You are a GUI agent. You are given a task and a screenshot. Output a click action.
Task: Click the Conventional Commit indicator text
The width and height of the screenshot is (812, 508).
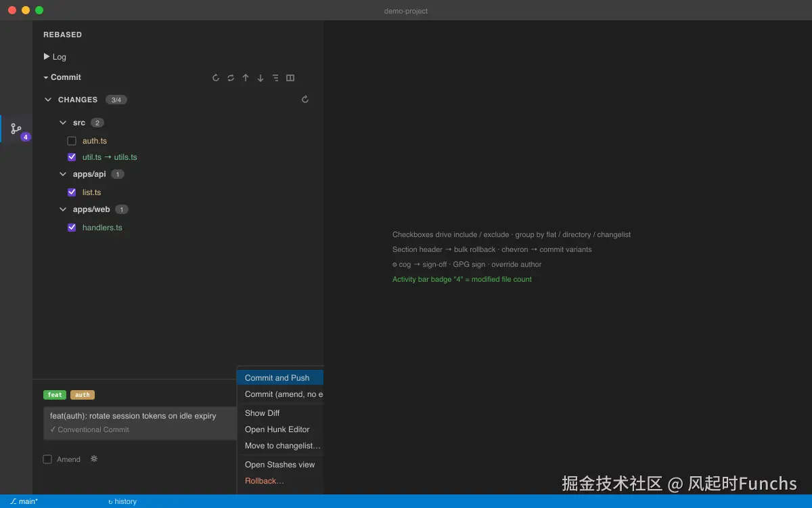click(x=89, y=429)
